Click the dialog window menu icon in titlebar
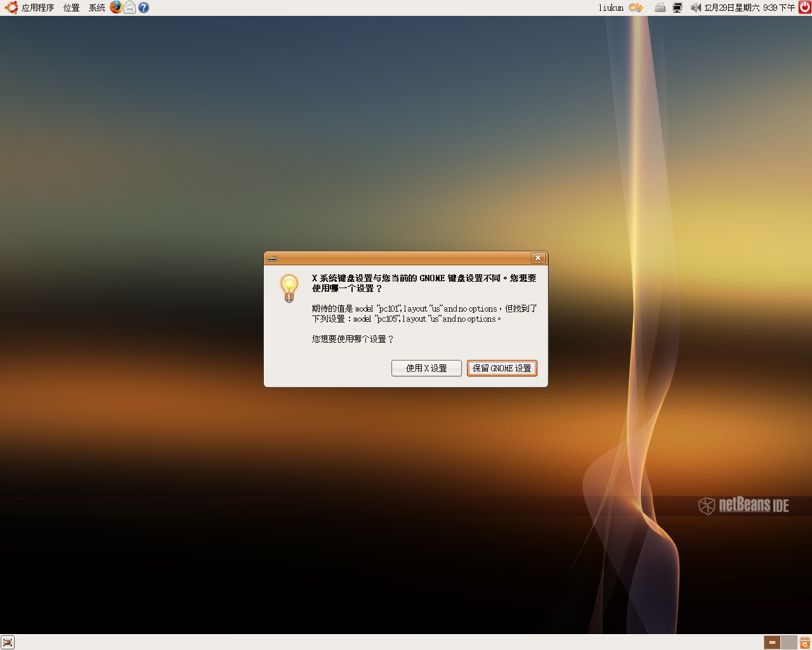This screenshot has width=812, height=650. click(x=272, y=258)
